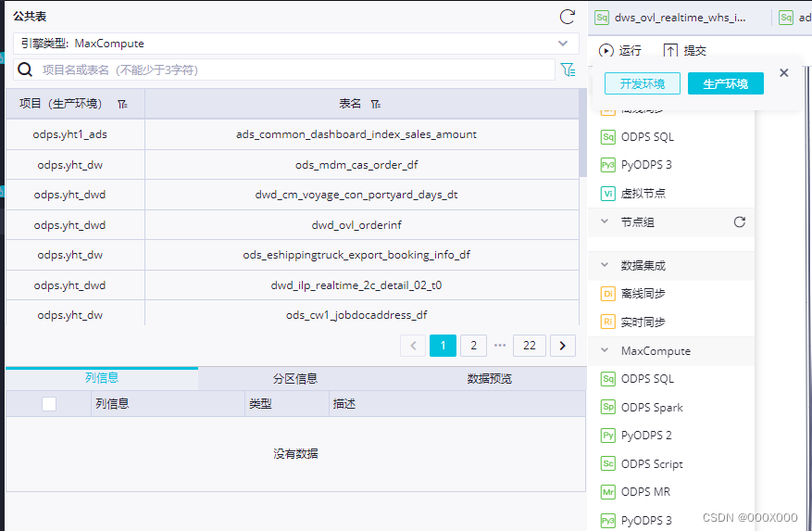The image size is (812, 531).
Task: Choose the 开发环境 button
Action: 643,83
